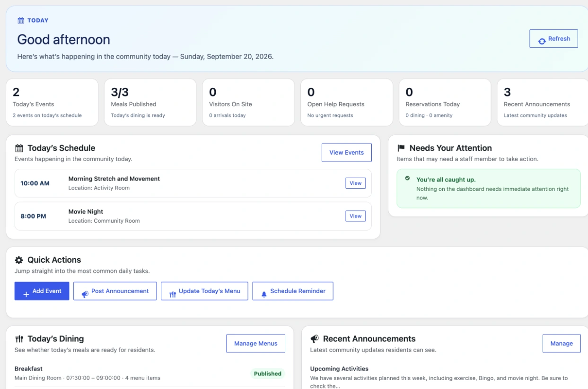Viewport: 588px width, 389px height.
Task: Click 'No urgent requests' text
Action: [x=330, y=115]
